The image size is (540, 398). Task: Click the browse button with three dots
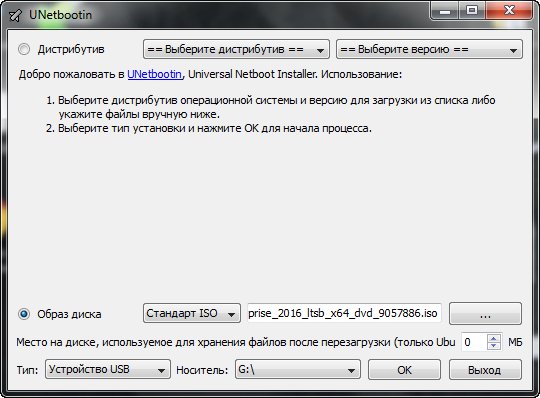coord(485,313)
